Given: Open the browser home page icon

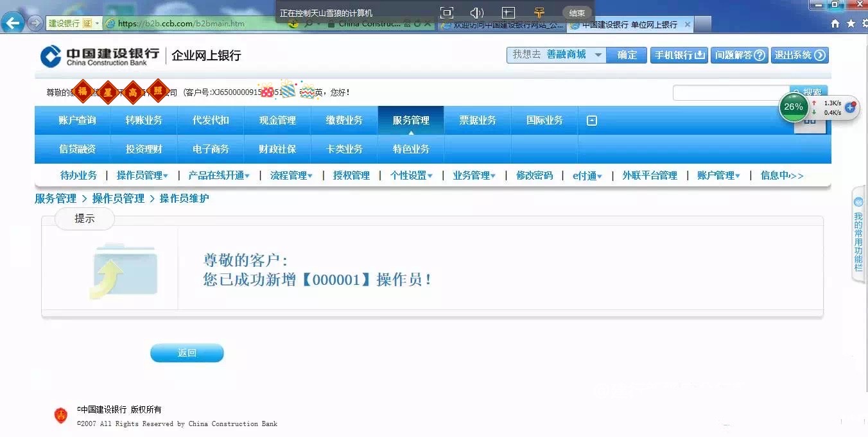Looking at the screenshot, I should point(835,24).
